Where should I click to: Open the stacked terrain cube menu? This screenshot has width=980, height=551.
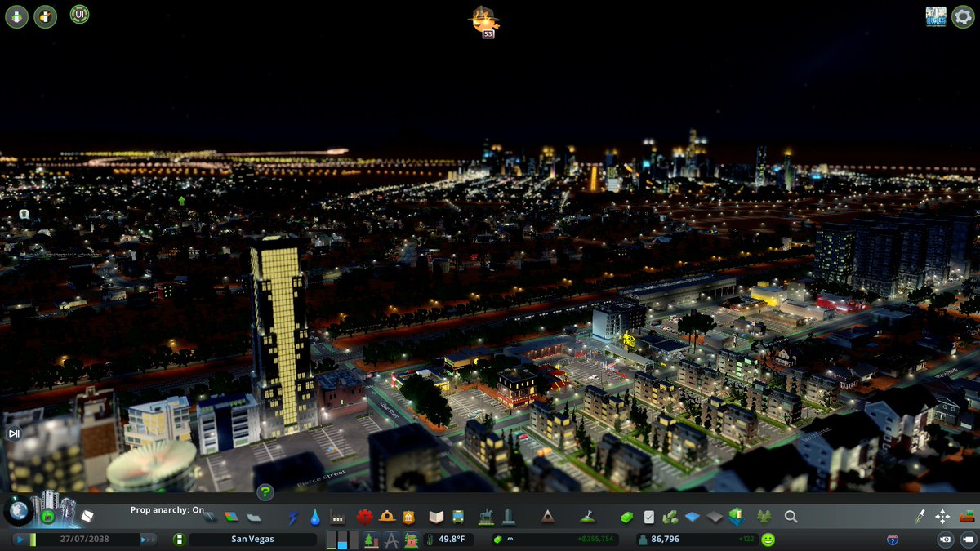[x=736, y=517]
